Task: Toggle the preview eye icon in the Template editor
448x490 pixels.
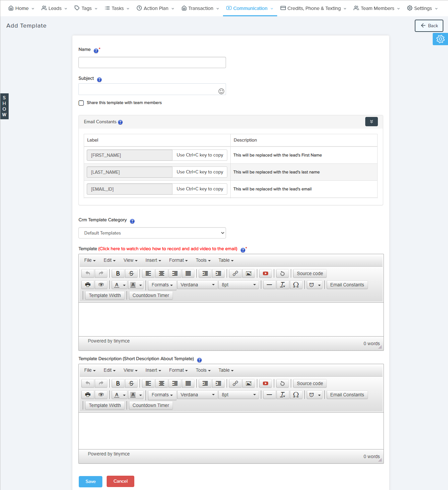Action: 101,285
